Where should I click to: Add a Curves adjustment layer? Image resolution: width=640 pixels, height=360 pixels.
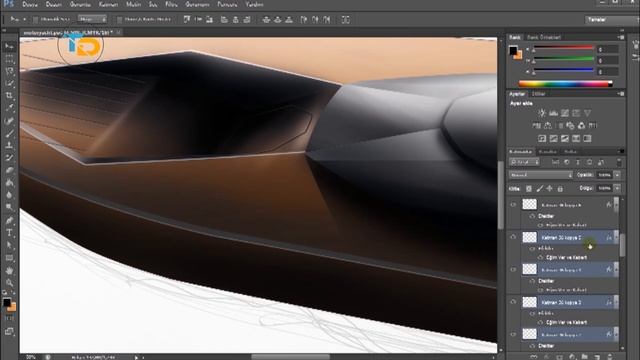coord(564,113)
